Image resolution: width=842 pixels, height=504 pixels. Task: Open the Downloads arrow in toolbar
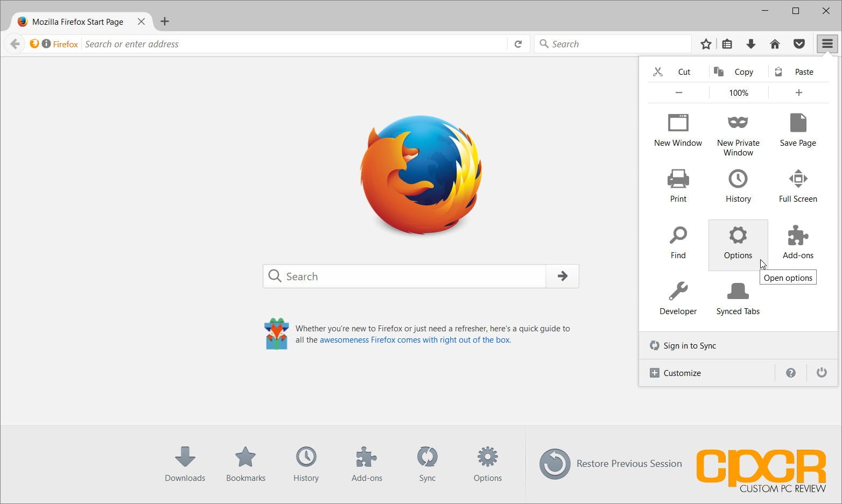point(751,44)
